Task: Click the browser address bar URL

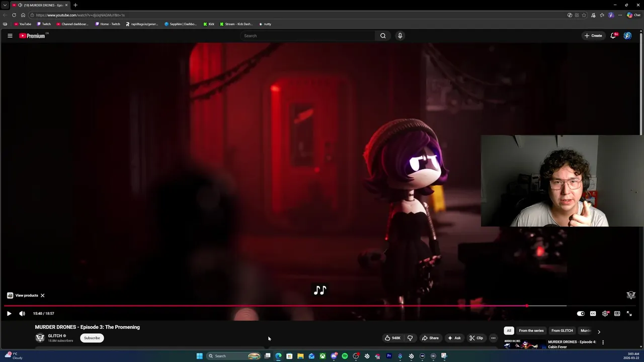Action: [80, 15]
